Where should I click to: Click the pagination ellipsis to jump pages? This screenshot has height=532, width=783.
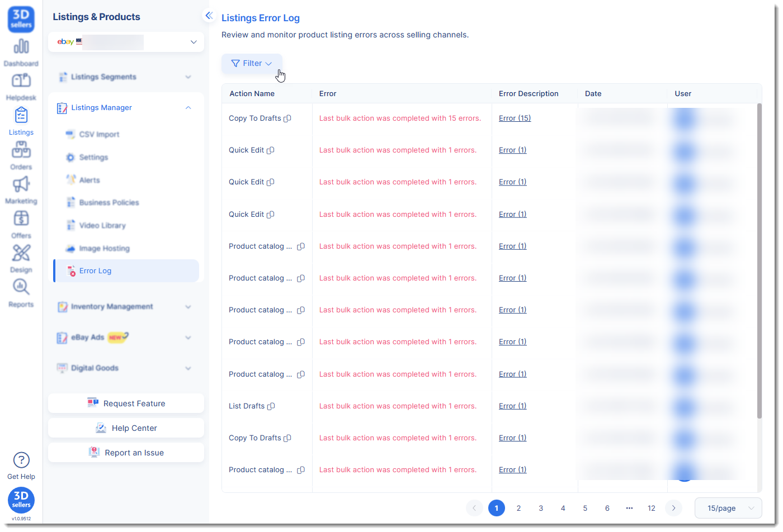click(629, 508)
